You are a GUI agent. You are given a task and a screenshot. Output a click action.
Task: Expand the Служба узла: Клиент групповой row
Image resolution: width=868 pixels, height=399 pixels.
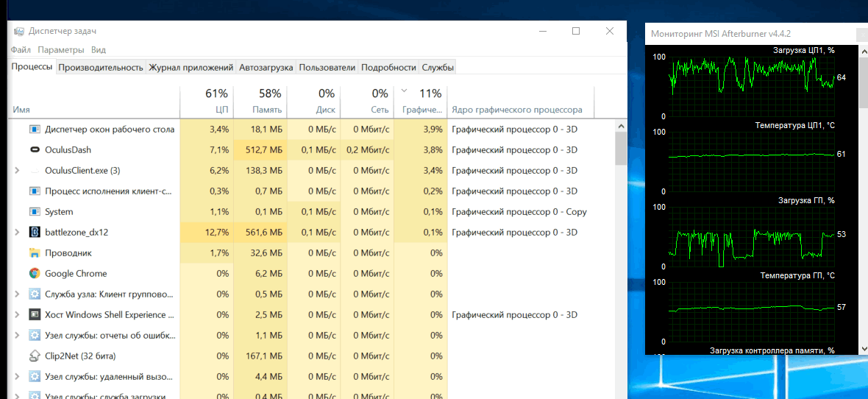18,294
